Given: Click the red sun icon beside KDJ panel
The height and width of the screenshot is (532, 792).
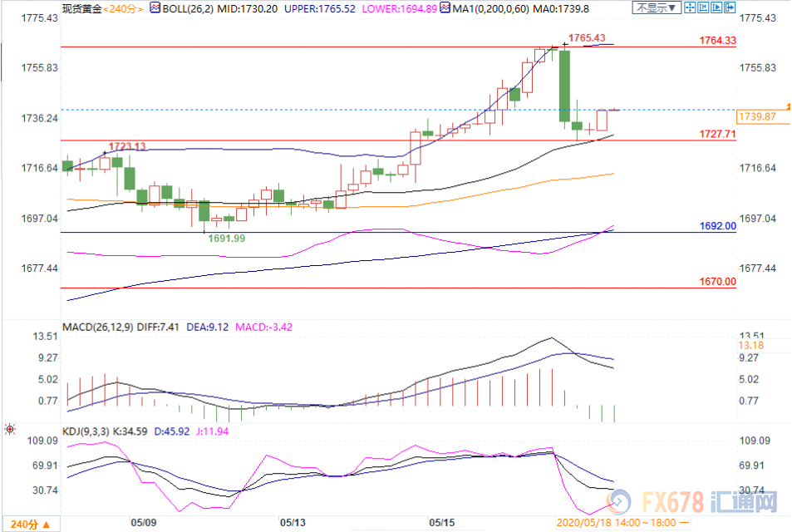Looking at the screenshot, I should (x=9, y=430).
